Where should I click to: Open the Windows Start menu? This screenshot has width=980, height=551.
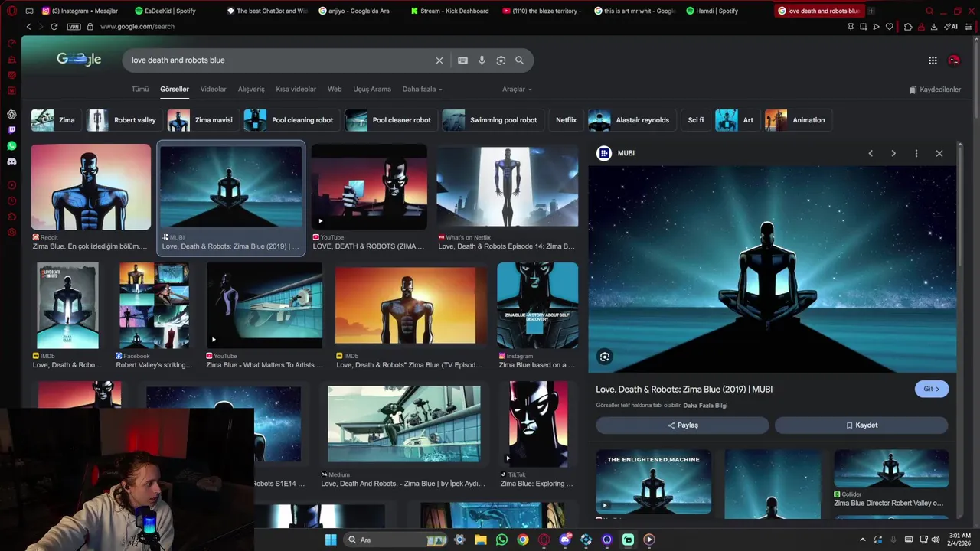click(331, 540)
